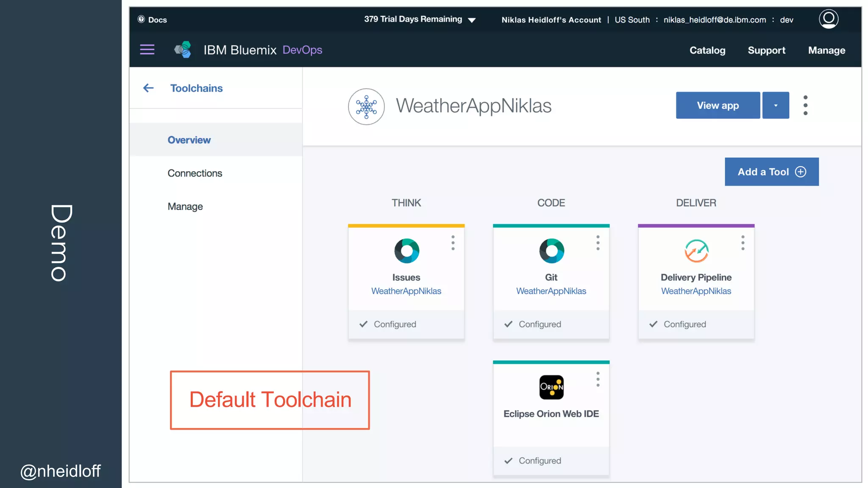Screen dimensions: 868x488
Task: Open the top-bar Manage menu
Action: [826, 50]
